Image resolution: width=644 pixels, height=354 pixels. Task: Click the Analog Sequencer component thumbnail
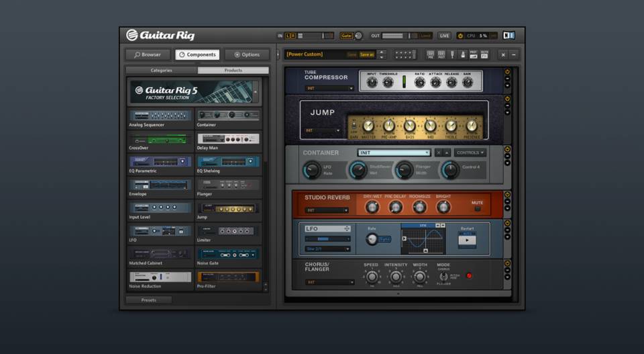click(x=160, y=116)
